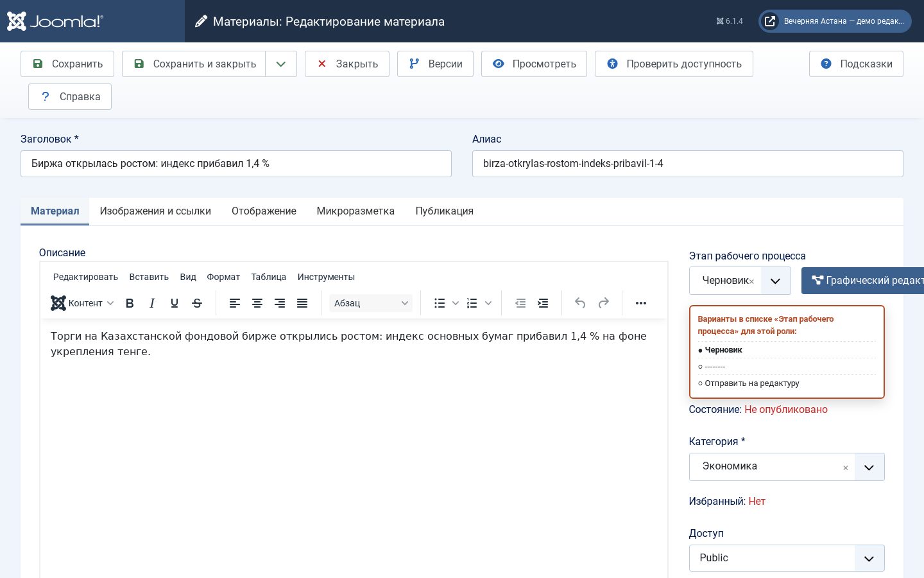Open article Версии history
This screenshot has height=578, width=924.
coord(435,64)
